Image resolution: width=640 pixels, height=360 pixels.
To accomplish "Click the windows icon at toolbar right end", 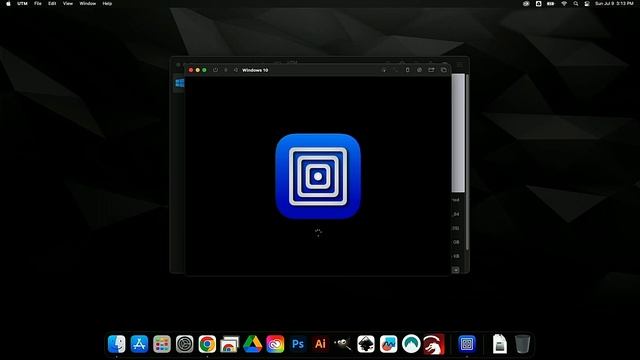I will pos(444,70).
